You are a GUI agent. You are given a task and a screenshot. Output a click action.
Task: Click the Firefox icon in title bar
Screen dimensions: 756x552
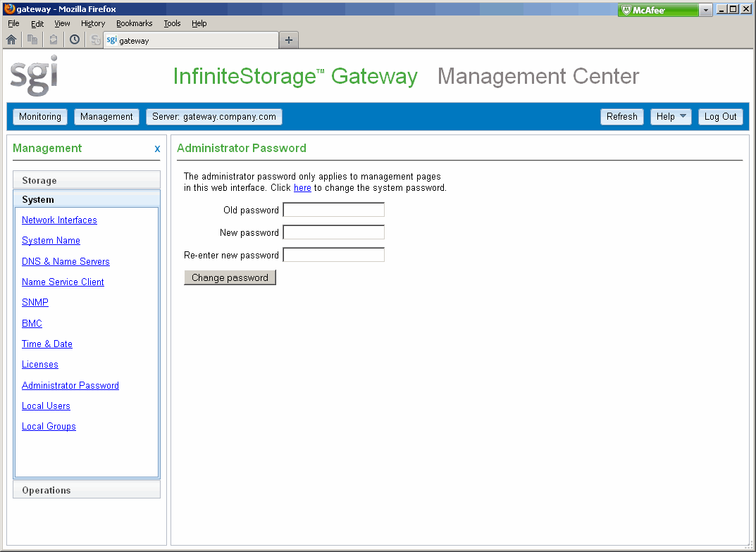tap(9, 9)
